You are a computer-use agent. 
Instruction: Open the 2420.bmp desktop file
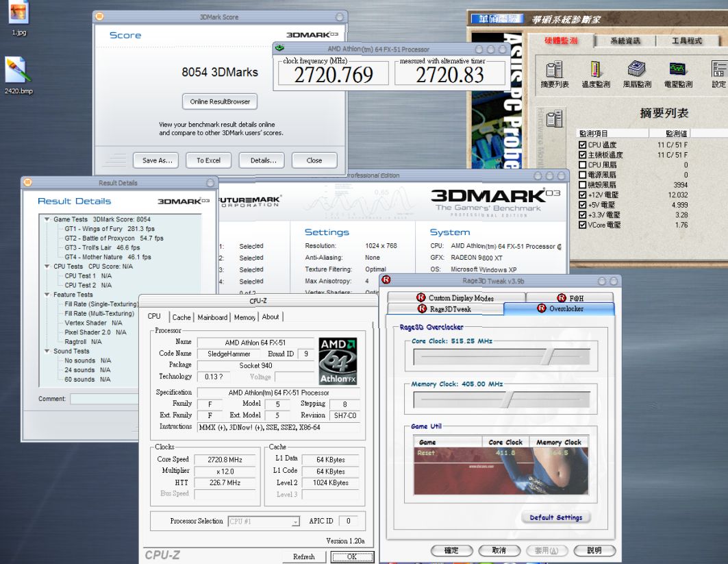tap(18, 69)
